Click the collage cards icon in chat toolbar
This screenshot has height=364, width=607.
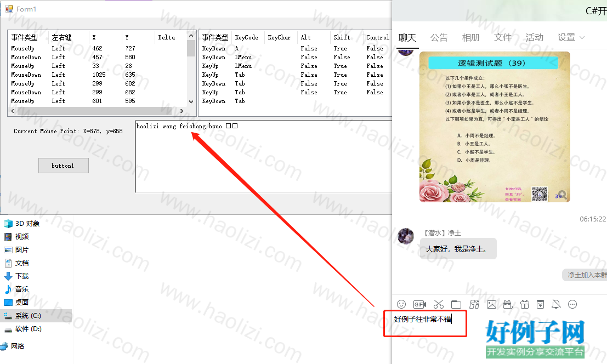(x=474, y=304)
